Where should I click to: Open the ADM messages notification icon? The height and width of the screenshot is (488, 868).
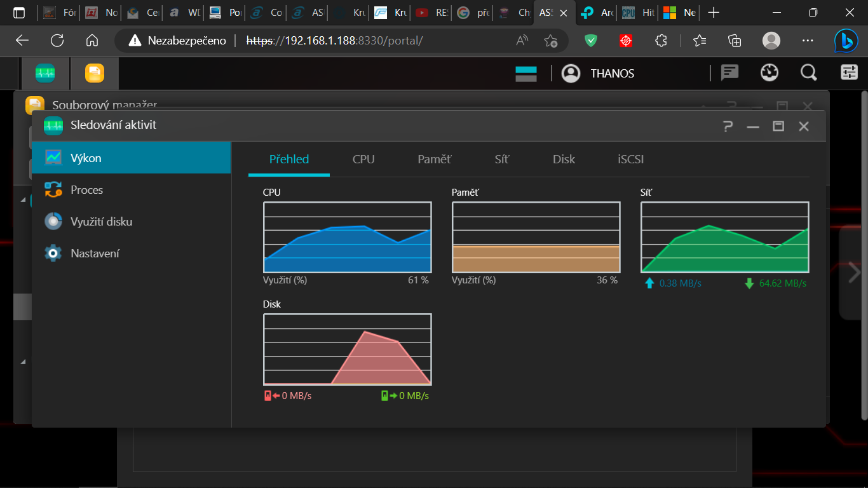[729, 73]
